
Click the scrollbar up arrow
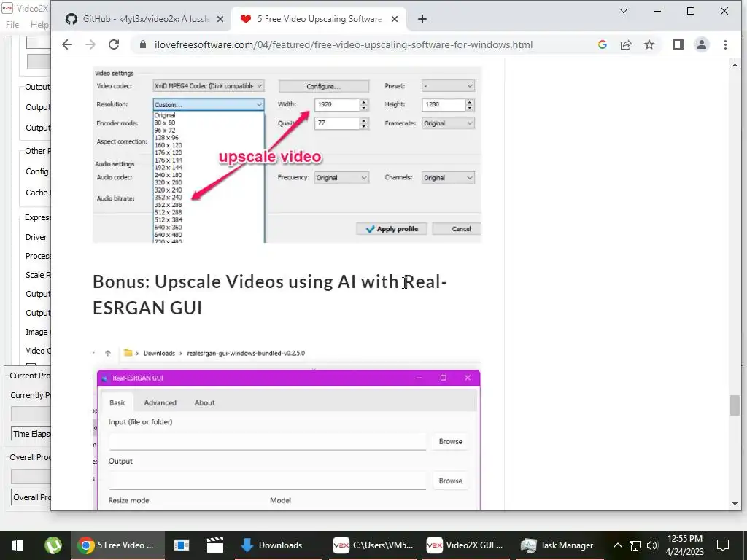coord(735,65)
